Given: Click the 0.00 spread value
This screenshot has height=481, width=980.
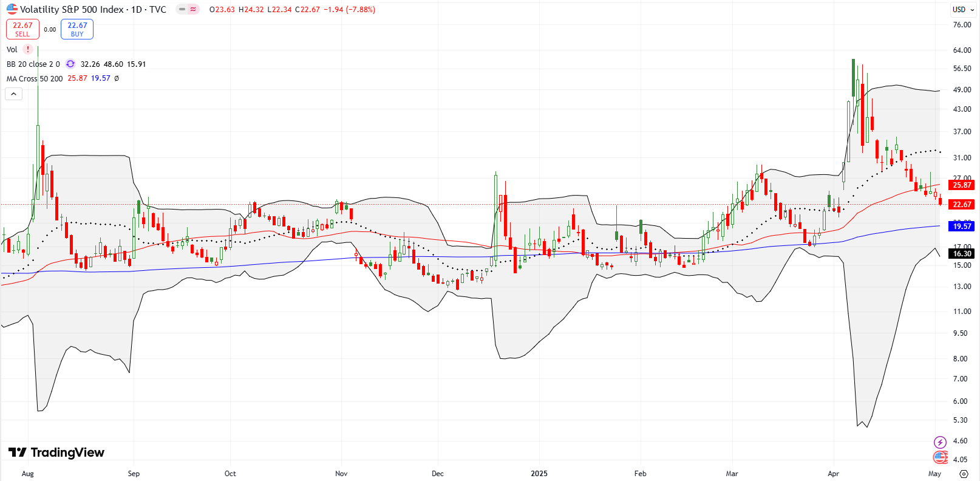Looking at the screenshot, I should tap(50, 29).
